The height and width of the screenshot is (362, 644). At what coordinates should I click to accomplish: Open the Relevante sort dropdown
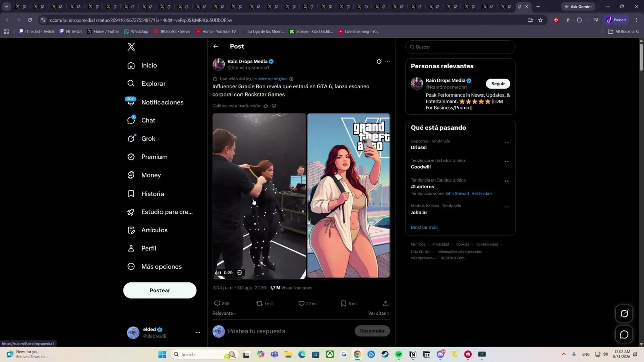coord(224,313)
